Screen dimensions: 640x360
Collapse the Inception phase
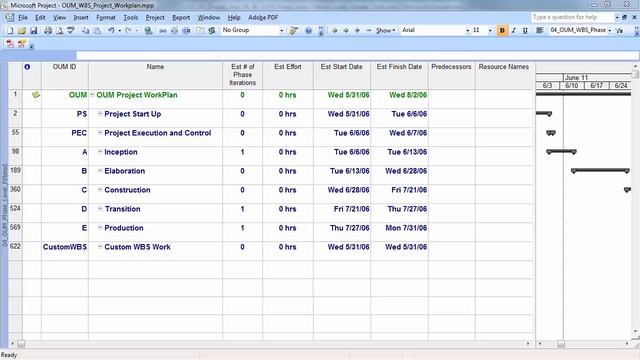click(100, 151)
